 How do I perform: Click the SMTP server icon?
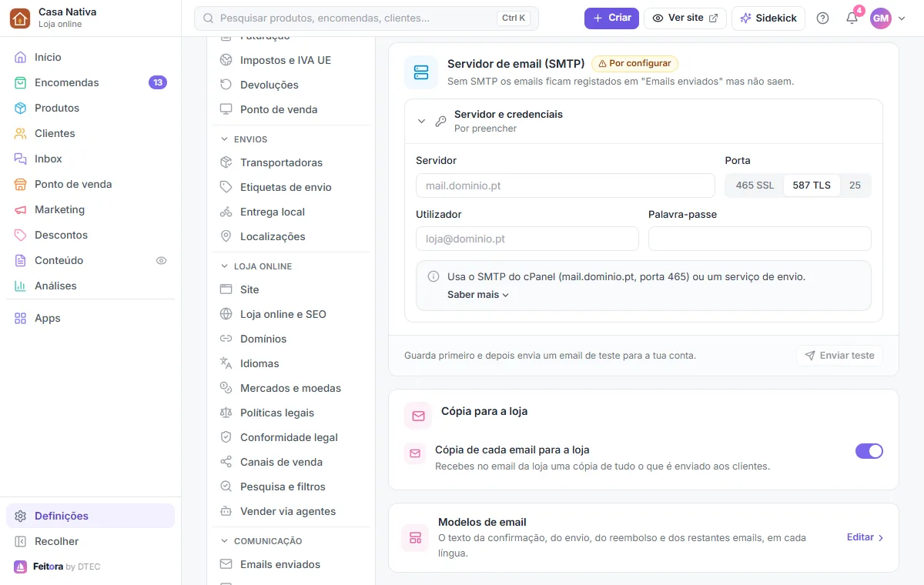click(x=421, y=72)
